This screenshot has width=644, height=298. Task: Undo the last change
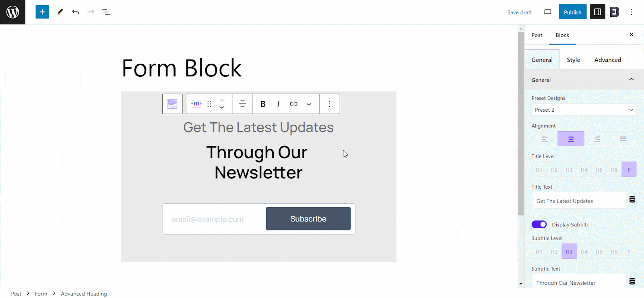(75, 12)
